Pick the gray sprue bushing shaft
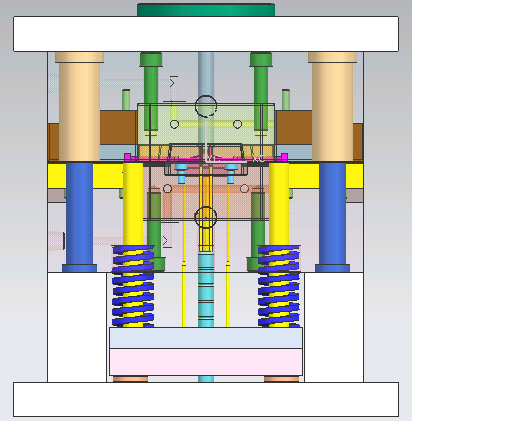The image size is (512, 421). pyautogui.click(x=206, y=74)
